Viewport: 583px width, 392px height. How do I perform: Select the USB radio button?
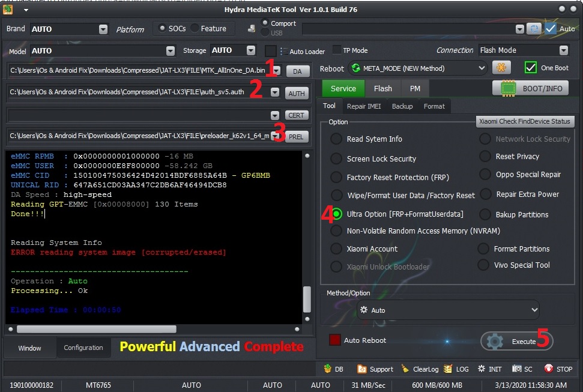click(265, 33)
